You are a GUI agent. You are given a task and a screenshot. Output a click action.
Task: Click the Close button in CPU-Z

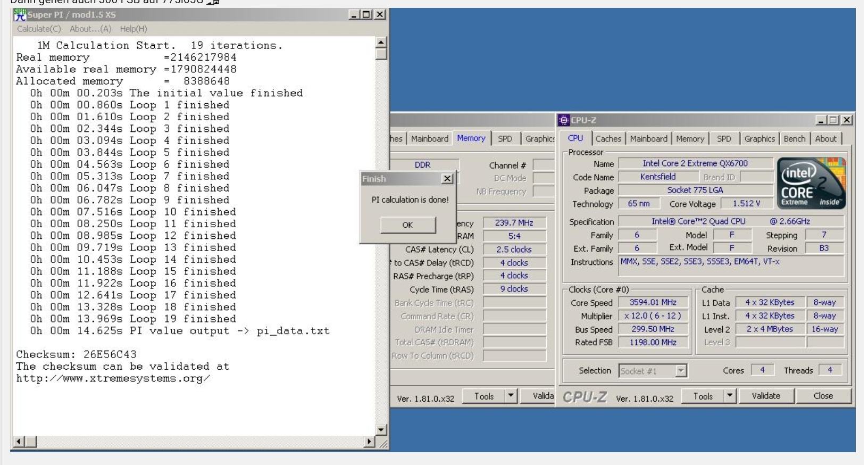[823, 396]
